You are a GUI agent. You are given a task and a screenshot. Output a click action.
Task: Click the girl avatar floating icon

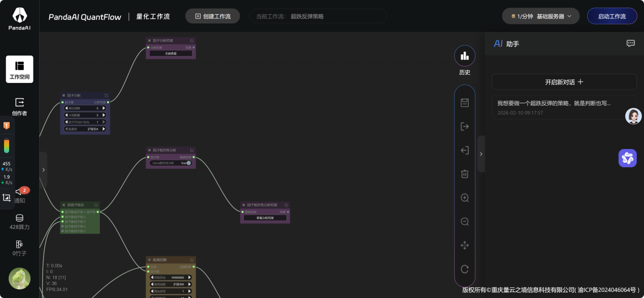tap(633, 116)
